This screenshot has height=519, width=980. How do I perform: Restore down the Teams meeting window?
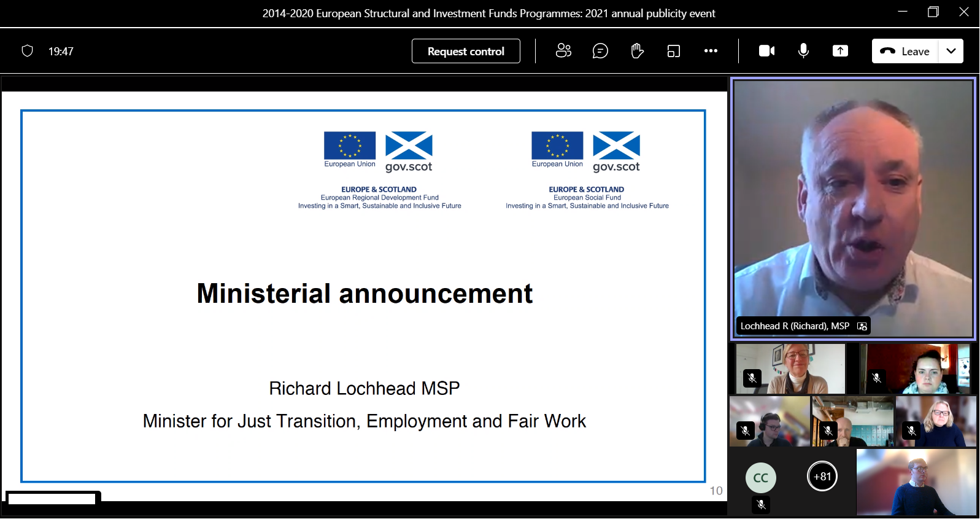point(933,12)
